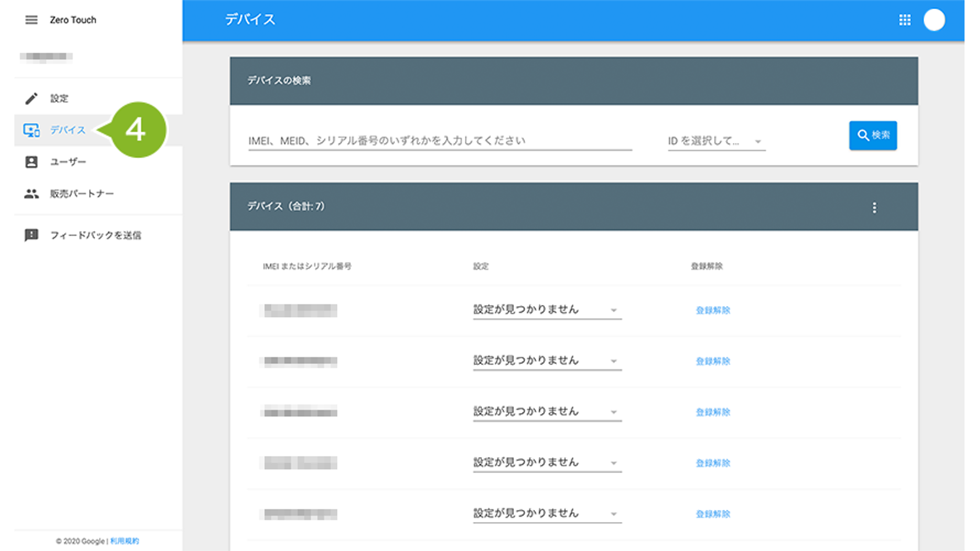Open the Google apps grid icon
Image resolution: width=980 pixels, height=551 pixels.
click(904, 20)
